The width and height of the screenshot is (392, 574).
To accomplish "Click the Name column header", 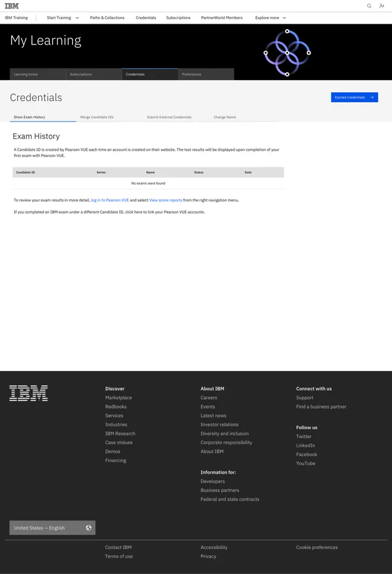I will 151,173.
